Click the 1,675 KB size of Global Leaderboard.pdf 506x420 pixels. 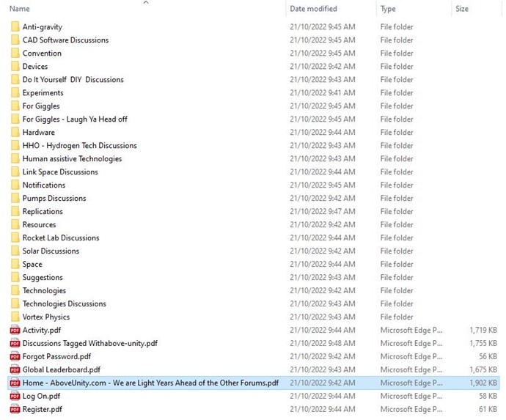coord(483,369)
